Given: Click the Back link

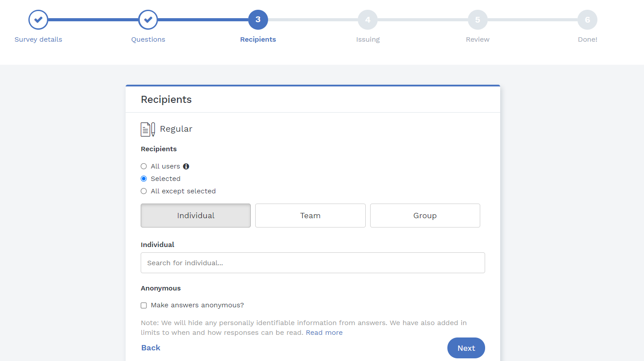Looking at the screenshot, I should 151,348.
